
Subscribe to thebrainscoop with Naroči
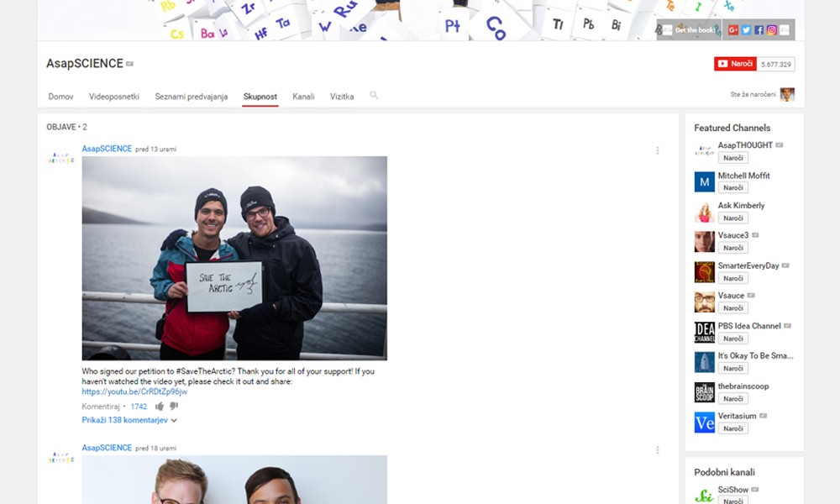pyautogui.click(x=732, y=398)
